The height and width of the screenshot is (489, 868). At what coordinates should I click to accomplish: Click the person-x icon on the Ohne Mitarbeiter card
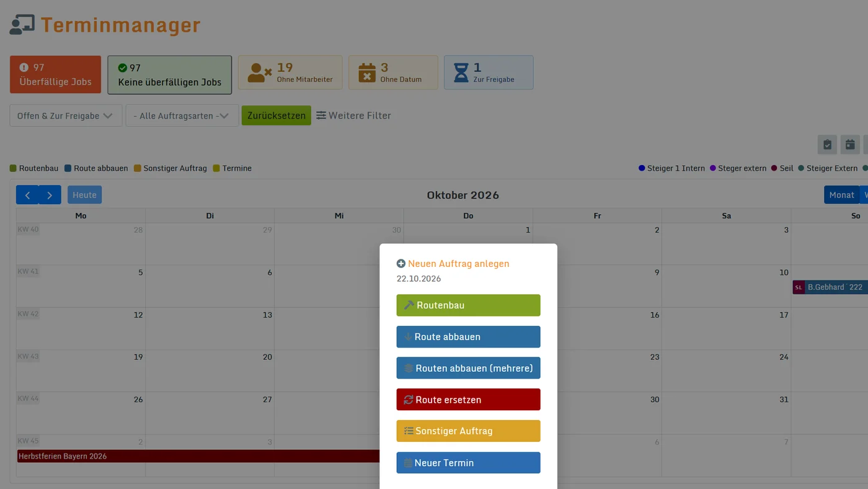point(259,73)
